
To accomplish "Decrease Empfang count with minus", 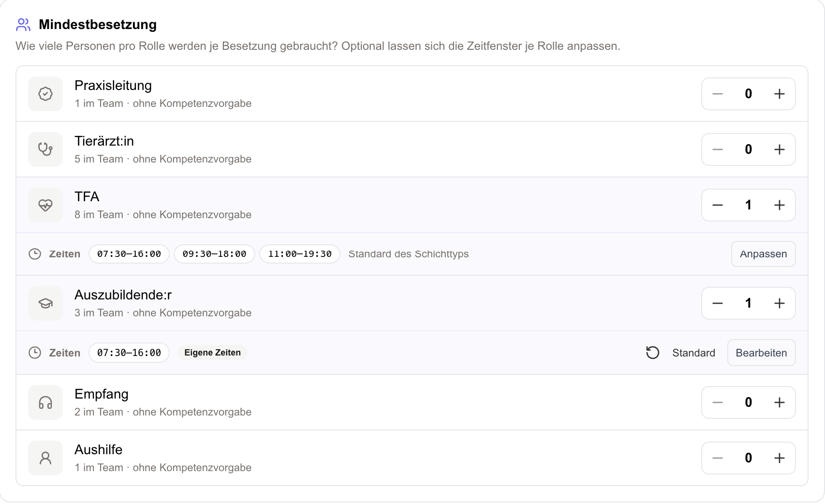I will 718,402.
